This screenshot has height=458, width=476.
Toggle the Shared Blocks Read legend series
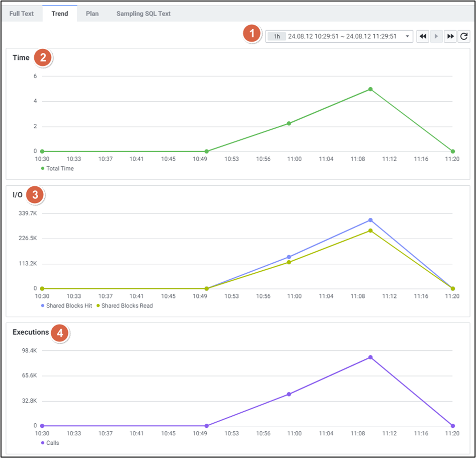(127, 306)
